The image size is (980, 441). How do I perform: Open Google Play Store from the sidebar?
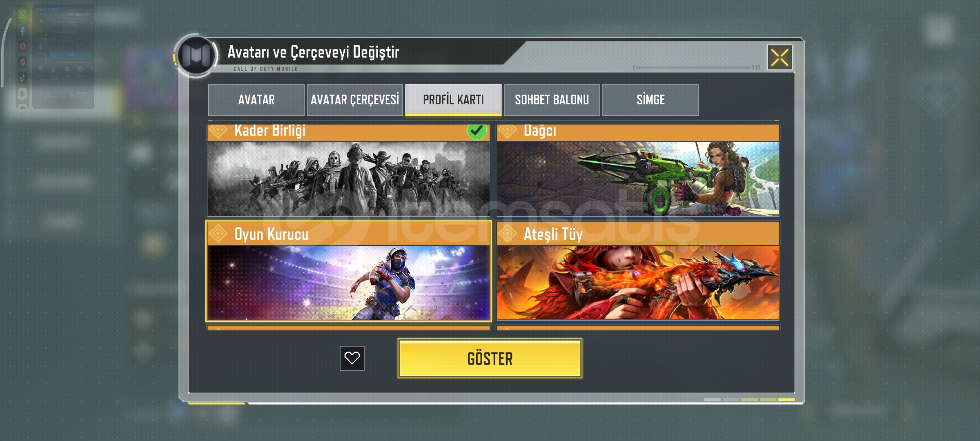(x=22, y=94)
